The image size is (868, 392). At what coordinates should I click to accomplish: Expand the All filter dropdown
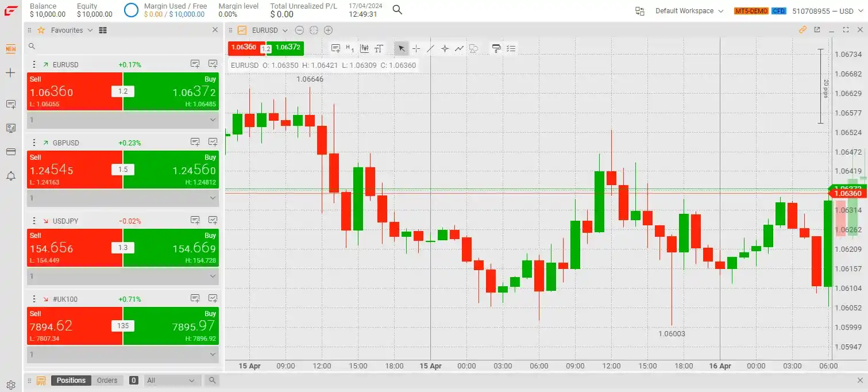pyautogui.click(x=171, y=381)
